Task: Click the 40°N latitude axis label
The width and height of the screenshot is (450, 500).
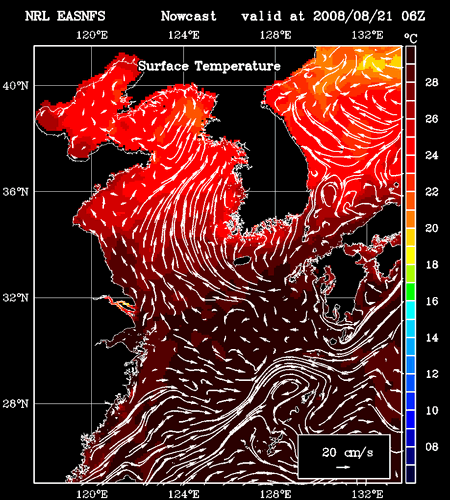Action: [x=16, y=86]
